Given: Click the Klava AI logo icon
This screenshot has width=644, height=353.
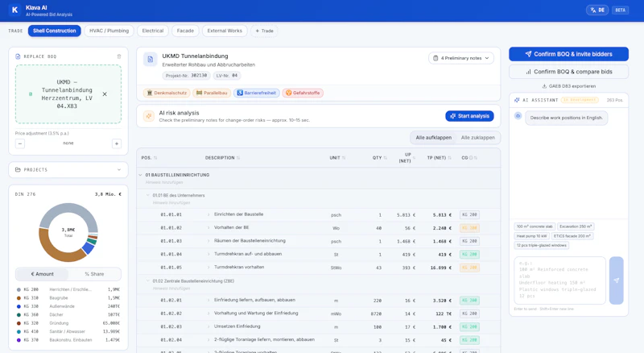Looking at the screenshot, I should pos(14,10).
